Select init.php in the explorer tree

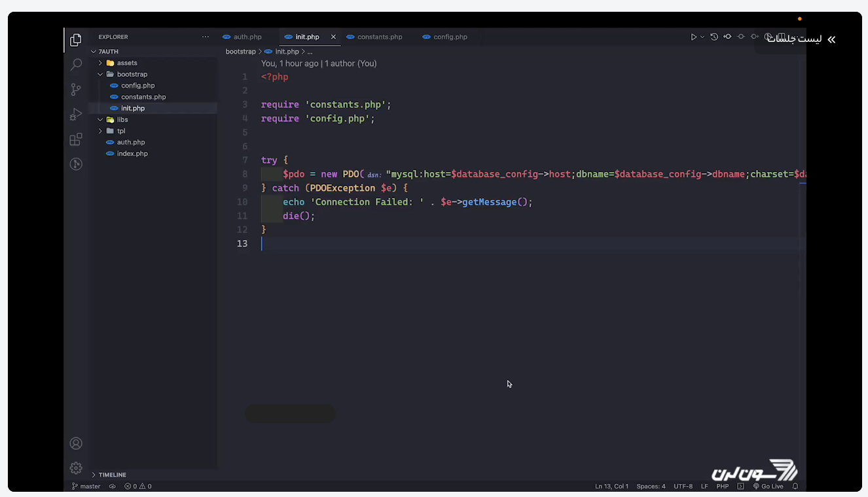click(x=133, y=109)
